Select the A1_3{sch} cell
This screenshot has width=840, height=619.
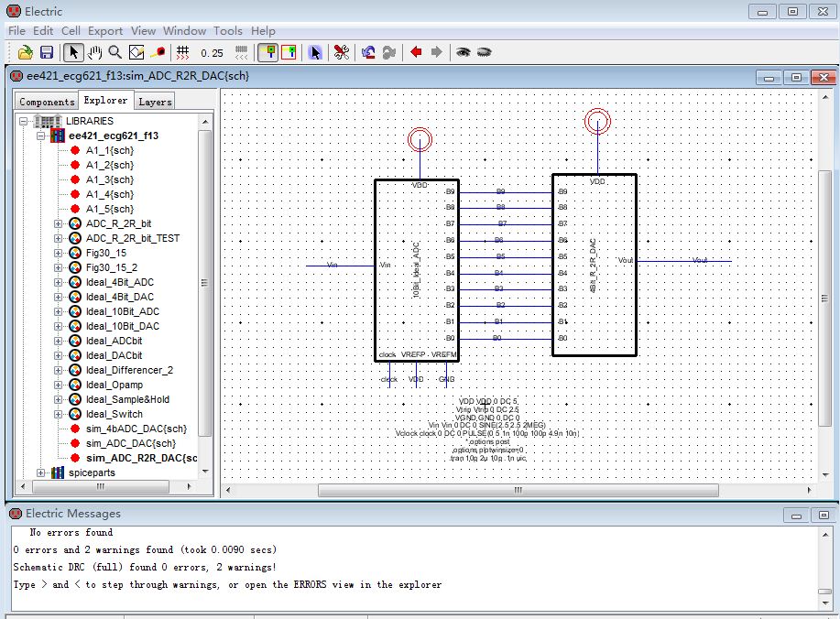(109, 179)
